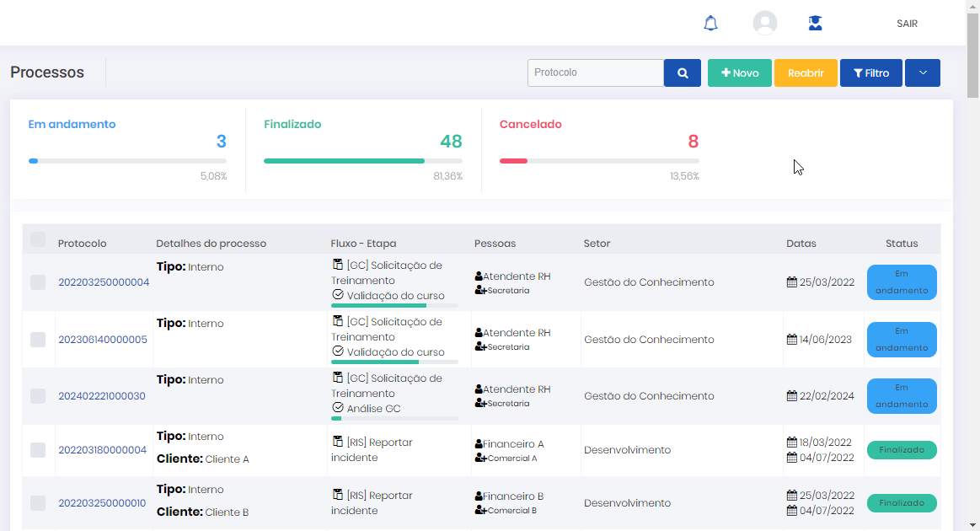Open the Filtro filter options
Image resolution: width=980 pixels, height=531 pixels.
pyautogui.click(x=870, y=73)
